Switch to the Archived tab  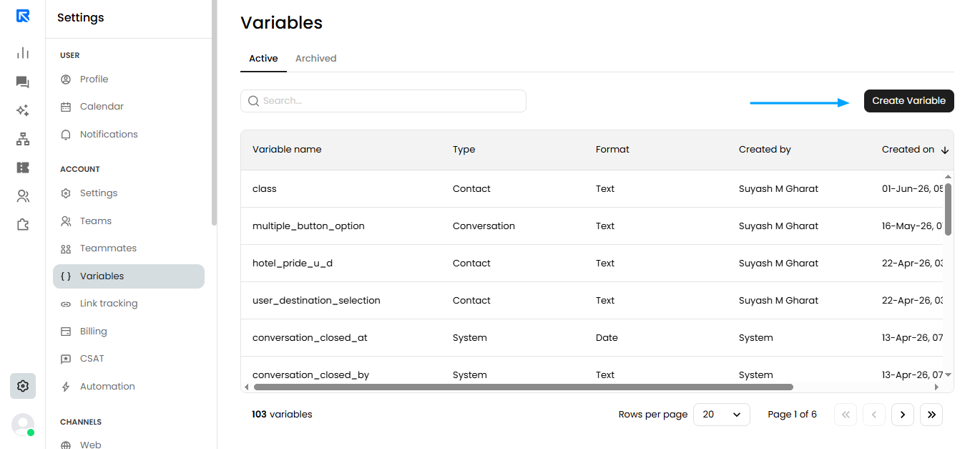(316, 58)
